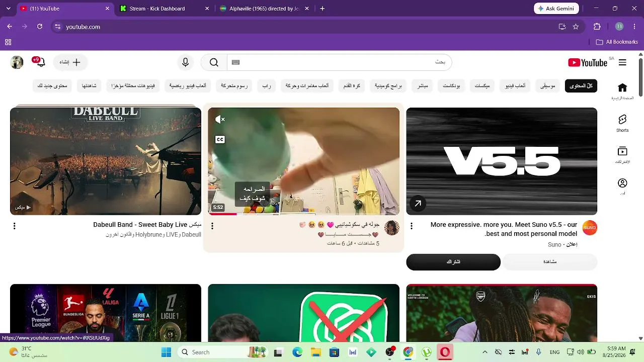Select the 'مباشر' filter chip
This screenshot has width=644, height=362.
pos(423,86)
